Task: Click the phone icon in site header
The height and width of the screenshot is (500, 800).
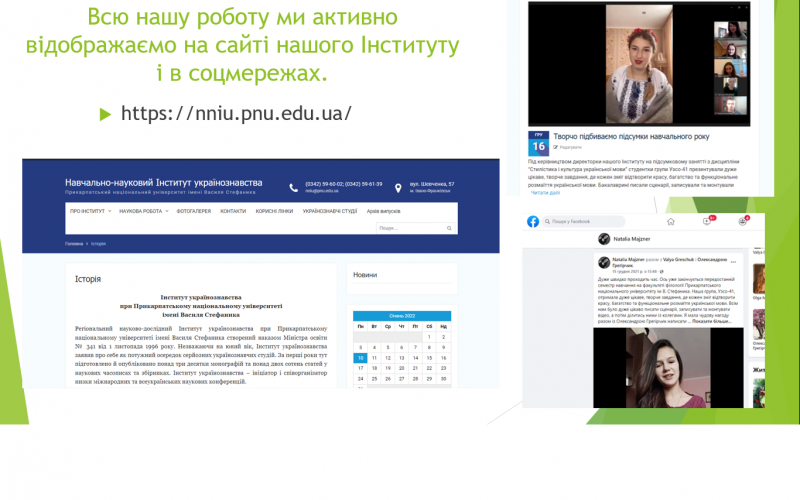Action: click(292, 186)
